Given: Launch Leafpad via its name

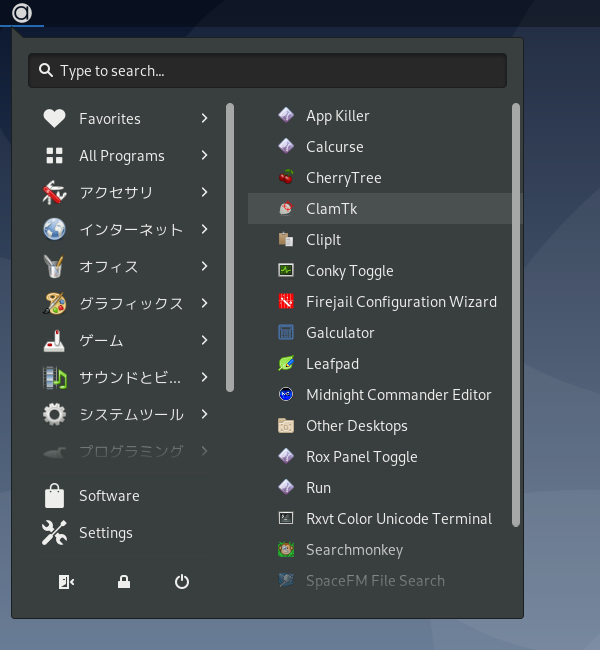Looking at the screenshot, I should tap(333, 364).
